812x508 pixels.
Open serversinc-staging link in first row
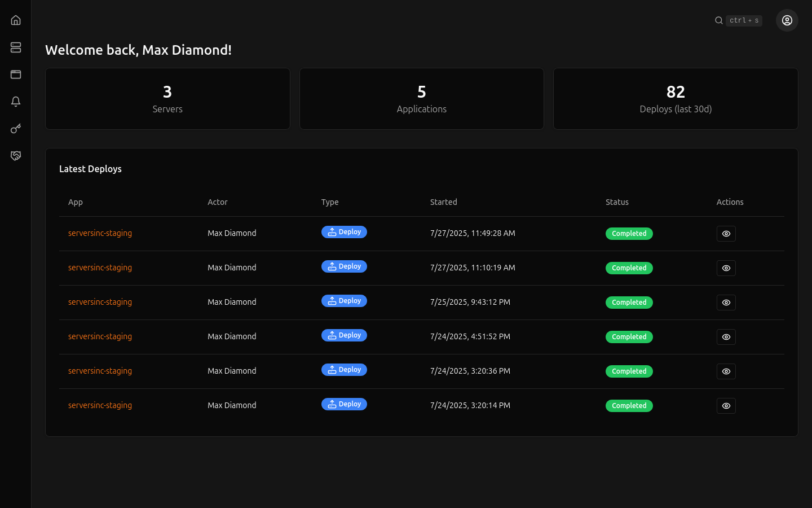(100, 233)
